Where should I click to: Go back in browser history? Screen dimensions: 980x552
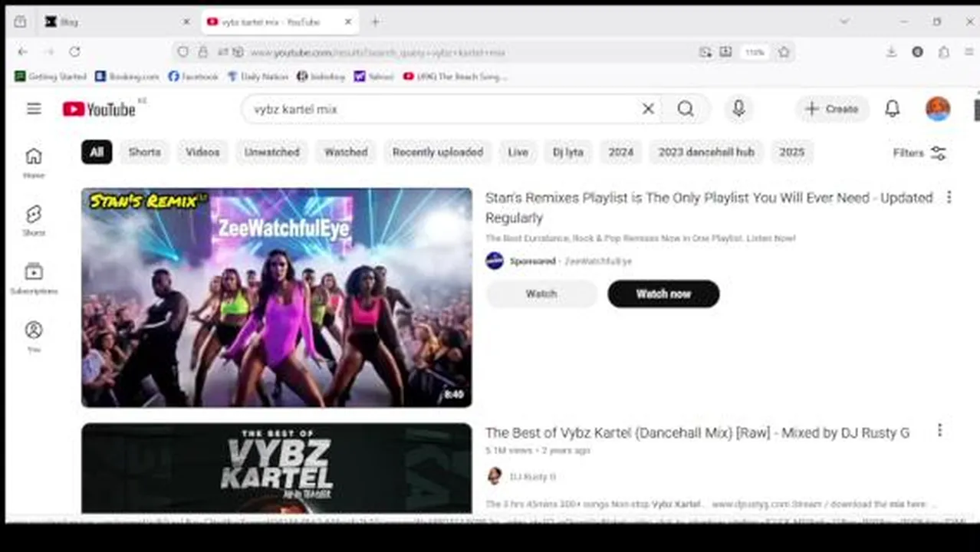tap(22, 51)
